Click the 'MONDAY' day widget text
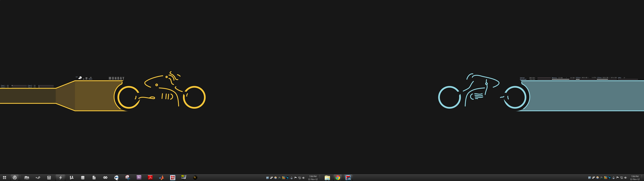644x181 pixels. pyautogui.click(x=117, y=78)
